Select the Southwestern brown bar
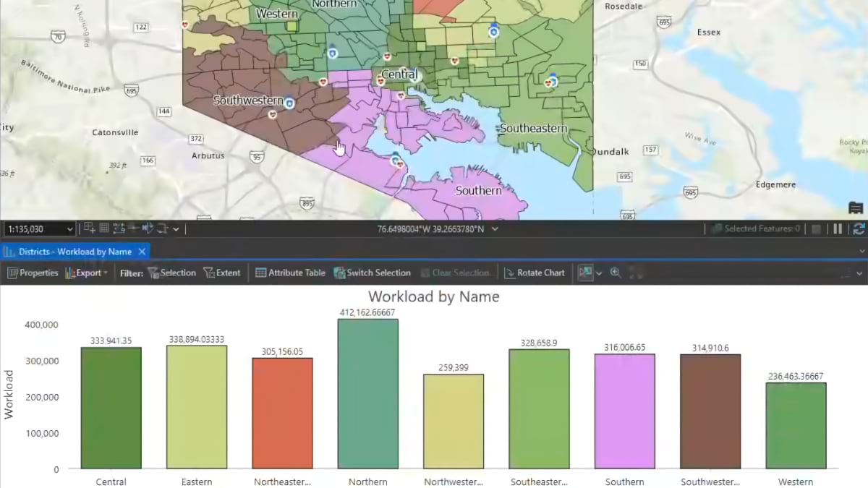868x488 pixels. pos(710,411)
